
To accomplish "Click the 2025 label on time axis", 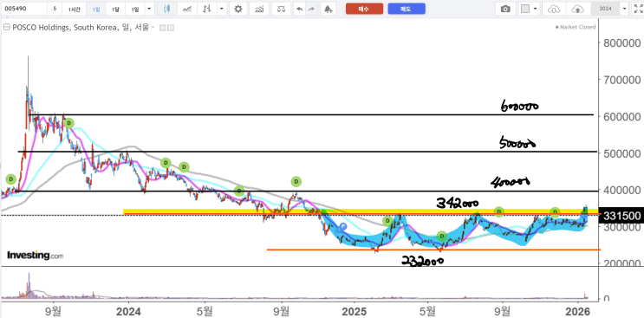I will tap(354, 312).
